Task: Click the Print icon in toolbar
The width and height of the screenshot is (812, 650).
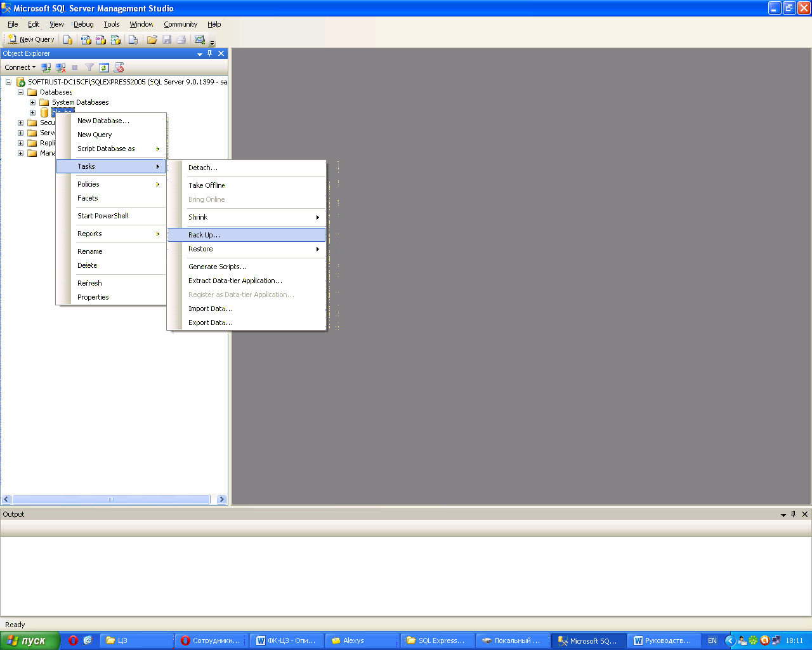Action: point(181,39)
